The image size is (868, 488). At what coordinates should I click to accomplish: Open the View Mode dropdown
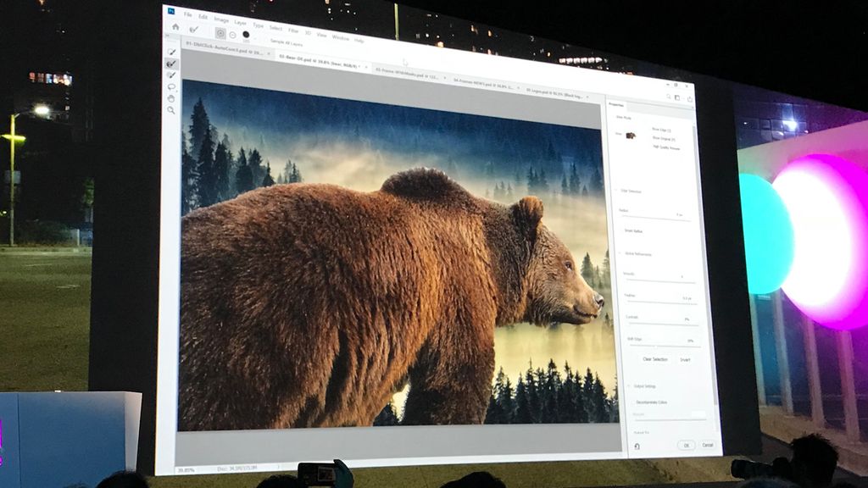click(x=632, y=136)
